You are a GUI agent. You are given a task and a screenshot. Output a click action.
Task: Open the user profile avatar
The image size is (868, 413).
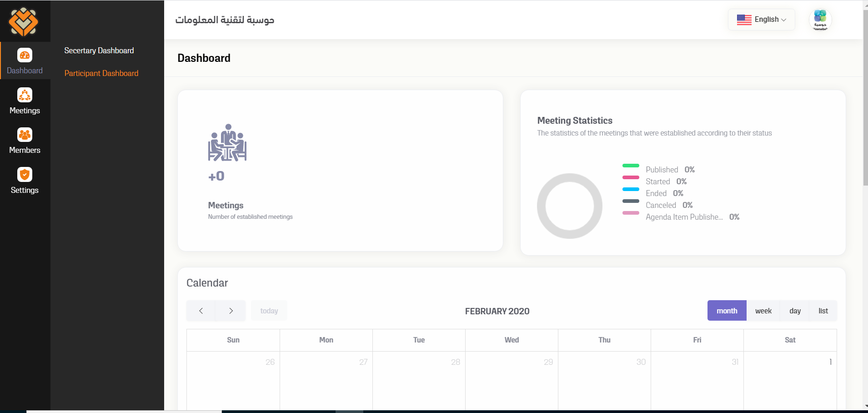[x=820, y=20]
